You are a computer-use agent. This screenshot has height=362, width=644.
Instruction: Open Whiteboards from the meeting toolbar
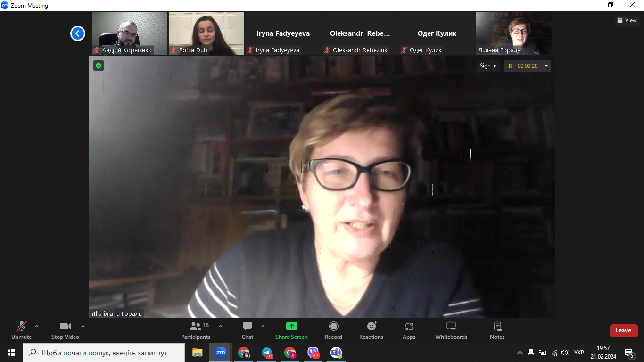pos(451,330)
